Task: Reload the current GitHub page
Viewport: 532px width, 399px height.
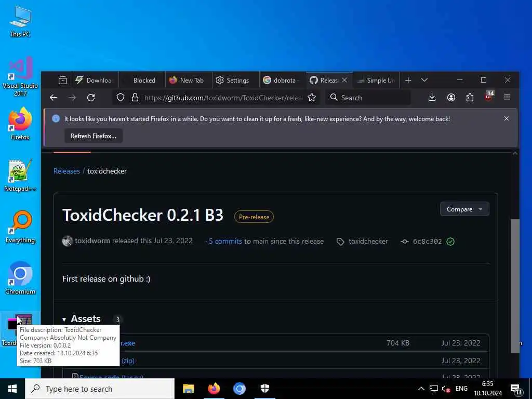Action: [91, 98]
